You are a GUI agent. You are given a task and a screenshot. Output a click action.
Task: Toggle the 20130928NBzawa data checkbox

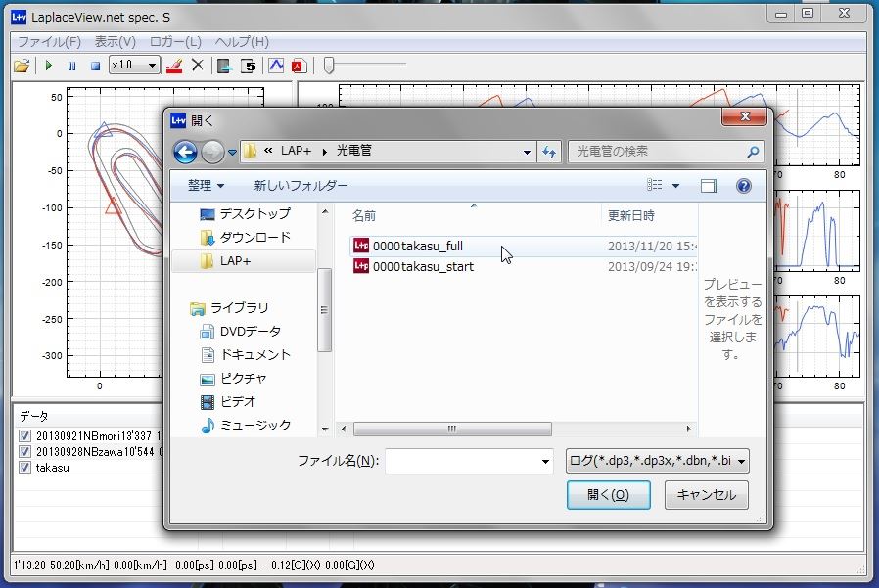point(24,452)
